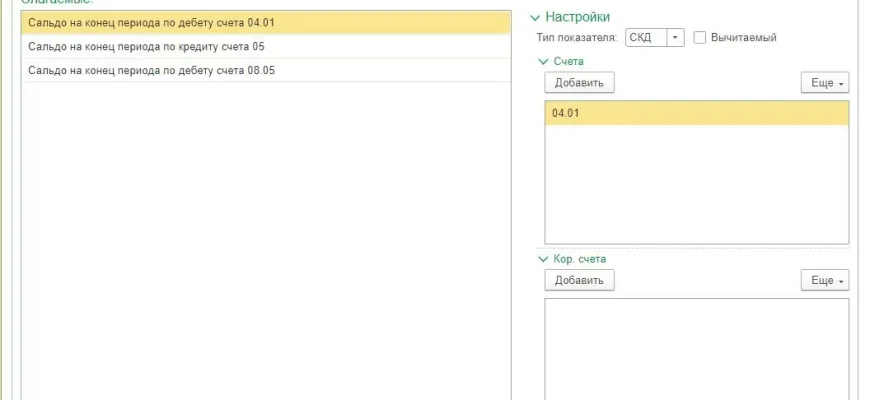
Task: Collapse the Настройки section
Action: click(535, 17)
